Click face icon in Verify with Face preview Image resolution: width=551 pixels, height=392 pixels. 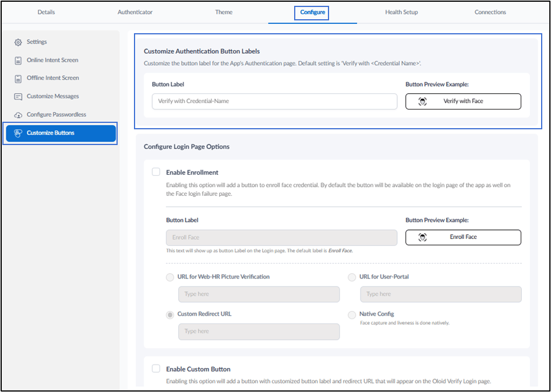(423, 101)
